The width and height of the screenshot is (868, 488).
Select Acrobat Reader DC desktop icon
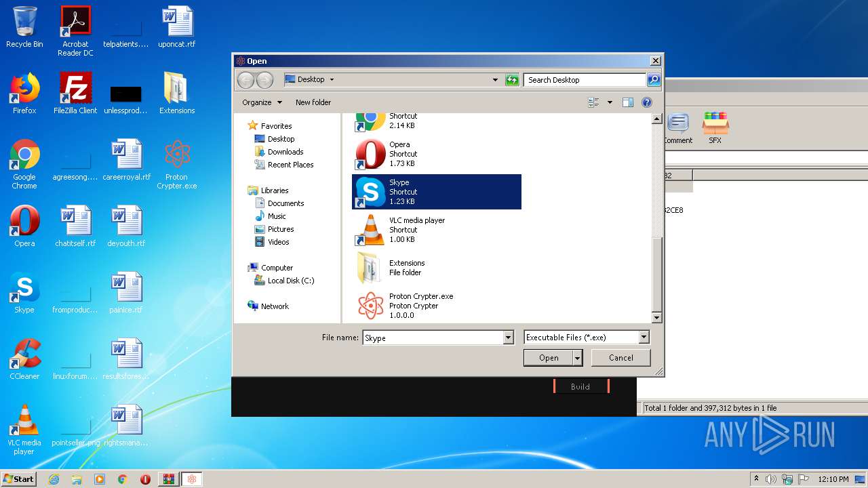(x=75, y=31)
